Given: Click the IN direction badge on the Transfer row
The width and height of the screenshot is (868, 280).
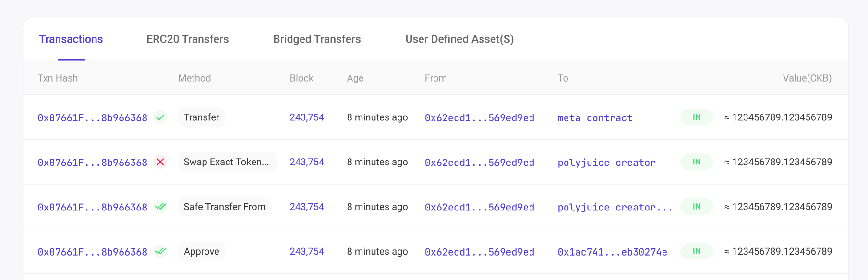Looking at the screenshot, I should (696, 117).
